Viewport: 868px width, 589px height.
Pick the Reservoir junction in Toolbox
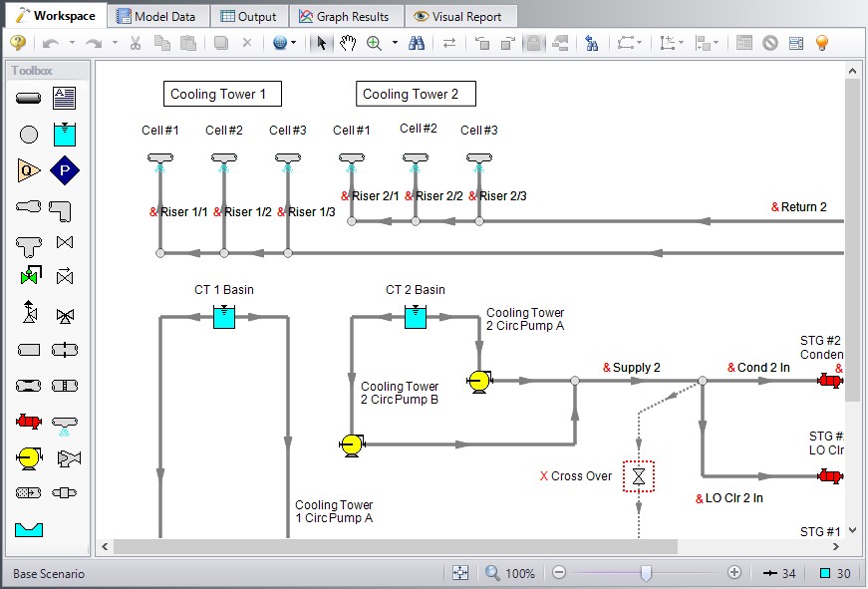[64, 134]
